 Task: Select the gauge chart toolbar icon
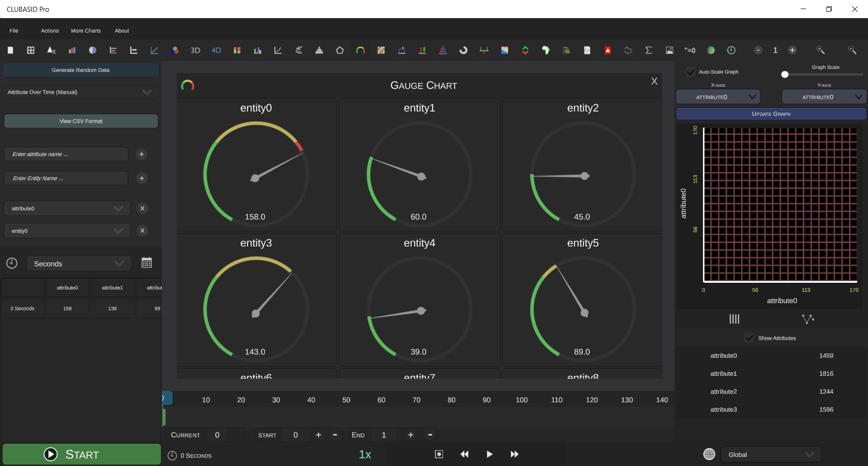pyautogui.click(x=360, y=50)
